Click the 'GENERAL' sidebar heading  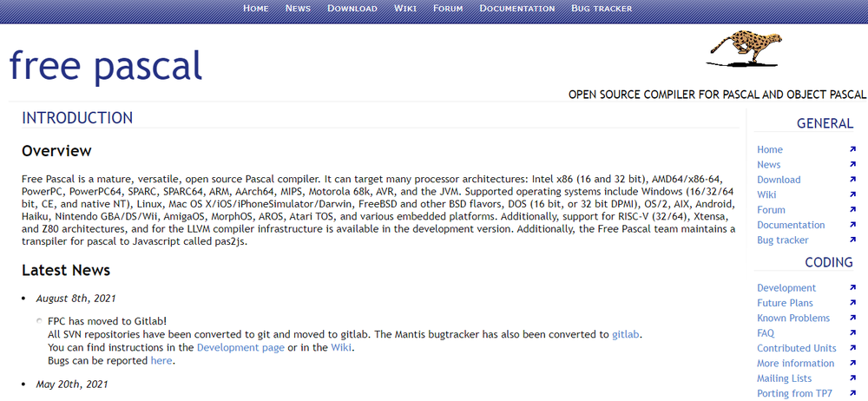click(825, 123)
